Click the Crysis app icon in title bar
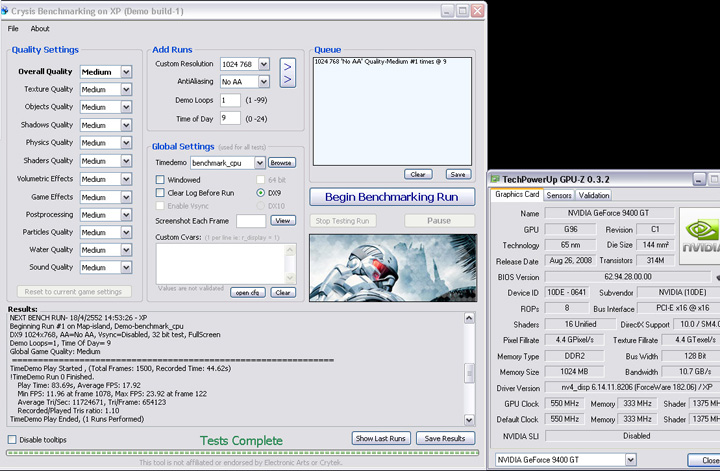The image size is (720, 471). [5, 10]
